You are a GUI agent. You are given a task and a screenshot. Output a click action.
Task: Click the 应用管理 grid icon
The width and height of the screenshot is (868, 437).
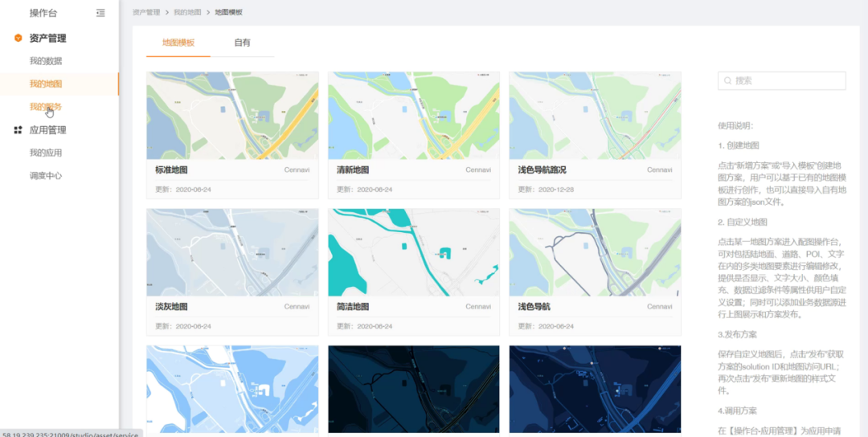[x=18, y=130]
